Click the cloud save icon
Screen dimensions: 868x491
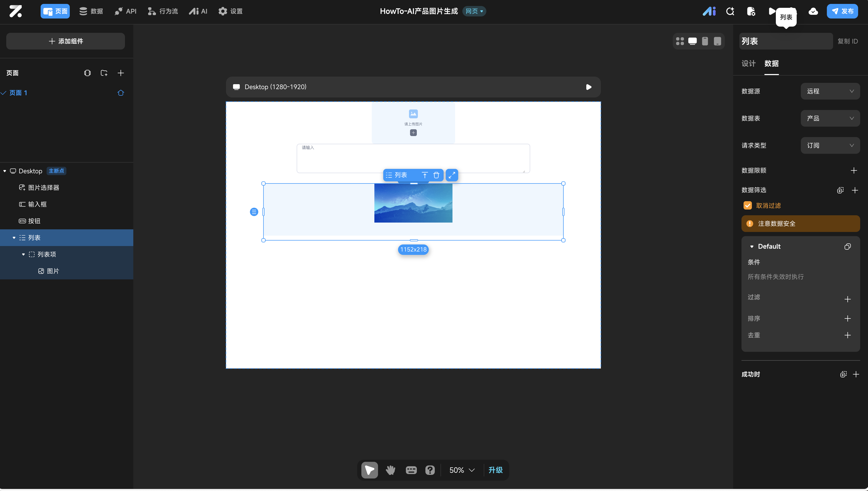813,11
